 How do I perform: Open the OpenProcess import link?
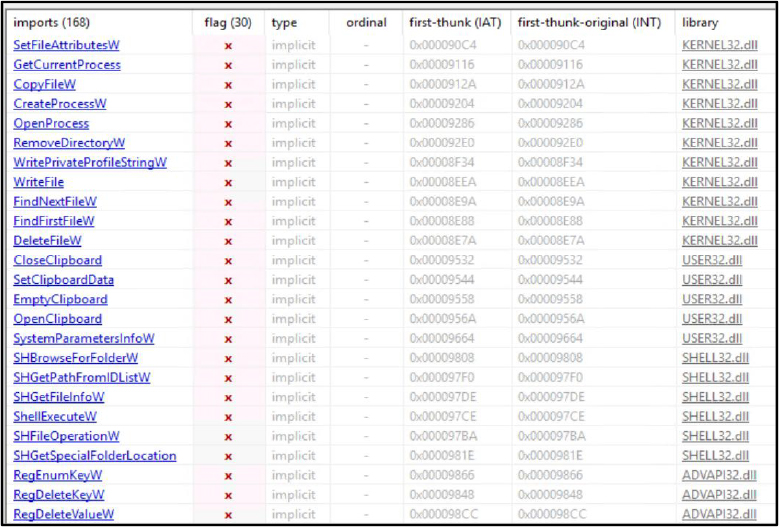tap(51, 124)
